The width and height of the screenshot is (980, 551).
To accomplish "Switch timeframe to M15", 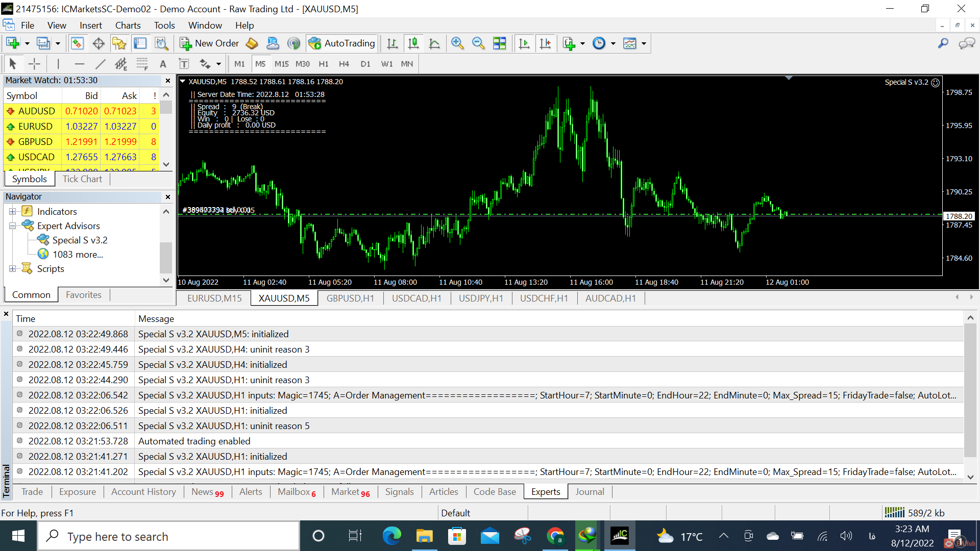I will click(x=281, y=64).
